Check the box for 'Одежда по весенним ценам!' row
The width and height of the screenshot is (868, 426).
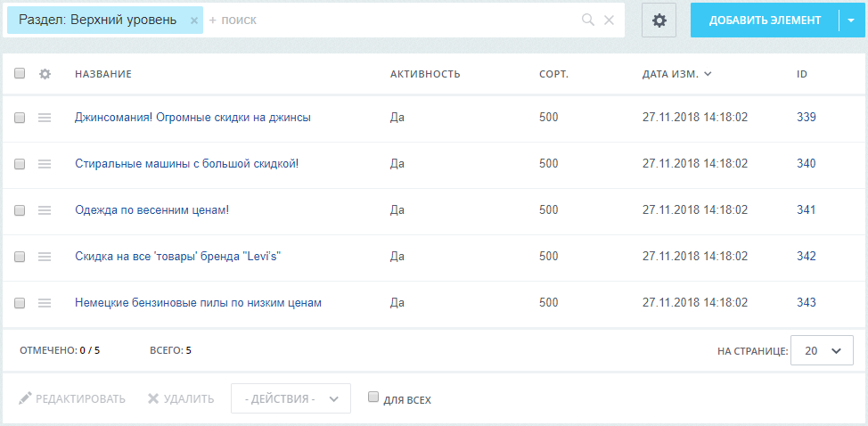coord(20,210)
